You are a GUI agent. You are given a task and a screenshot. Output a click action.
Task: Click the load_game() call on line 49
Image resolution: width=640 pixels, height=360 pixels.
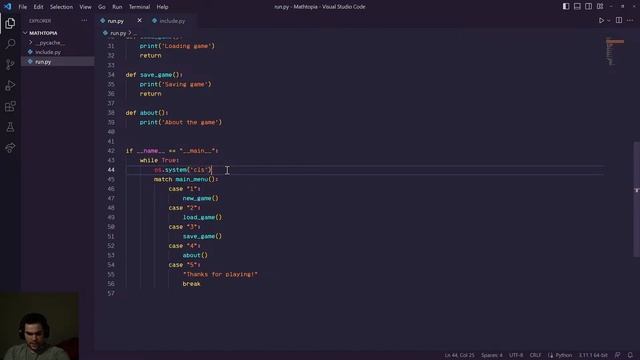pyautogui.click(x=202, y=217)
